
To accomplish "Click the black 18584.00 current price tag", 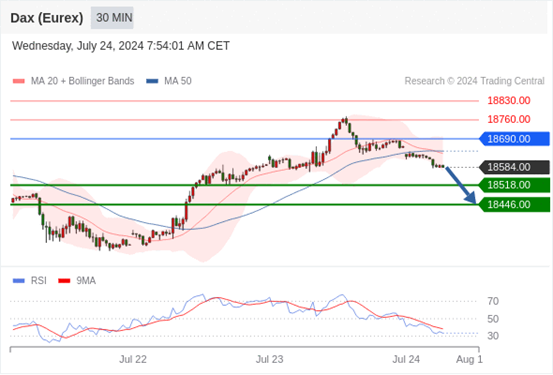I will click(514, 167).
